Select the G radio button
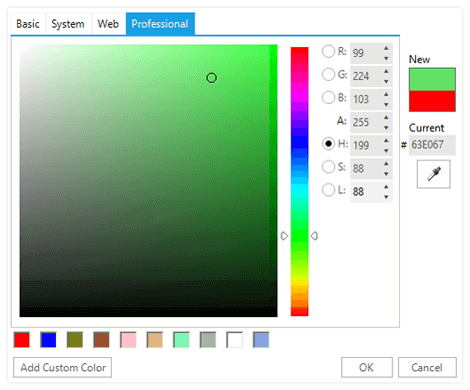The image size is (470, 390). (328, 74)
